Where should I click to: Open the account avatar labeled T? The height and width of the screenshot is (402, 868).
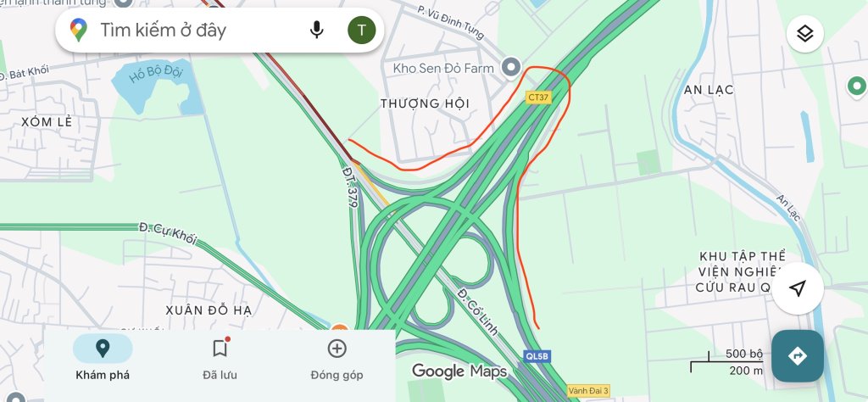(x=361, y=30)
